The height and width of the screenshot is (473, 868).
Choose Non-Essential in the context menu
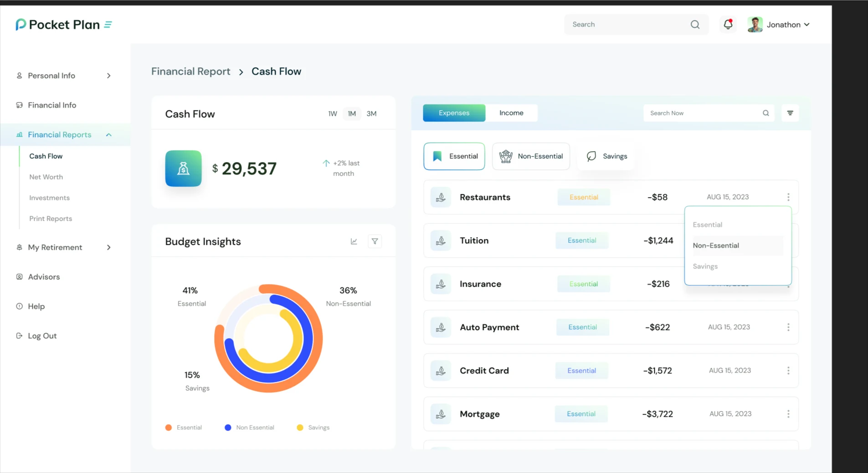[x=716, y=245]
